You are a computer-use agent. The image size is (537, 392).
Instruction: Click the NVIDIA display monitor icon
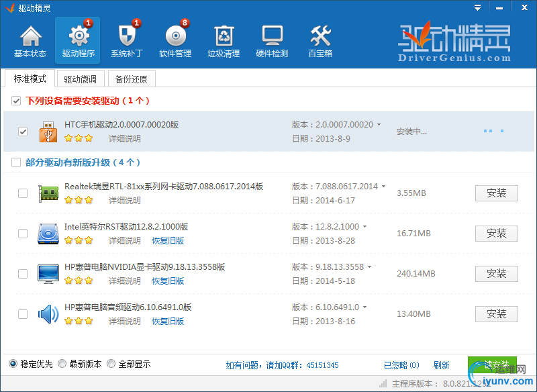pos(48,274)
